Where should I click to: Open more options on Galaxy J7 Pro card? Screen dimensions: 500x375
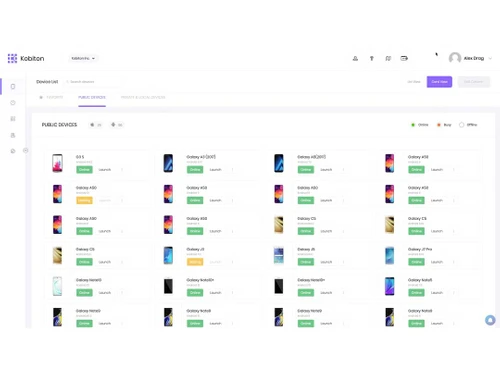(454, 262)
